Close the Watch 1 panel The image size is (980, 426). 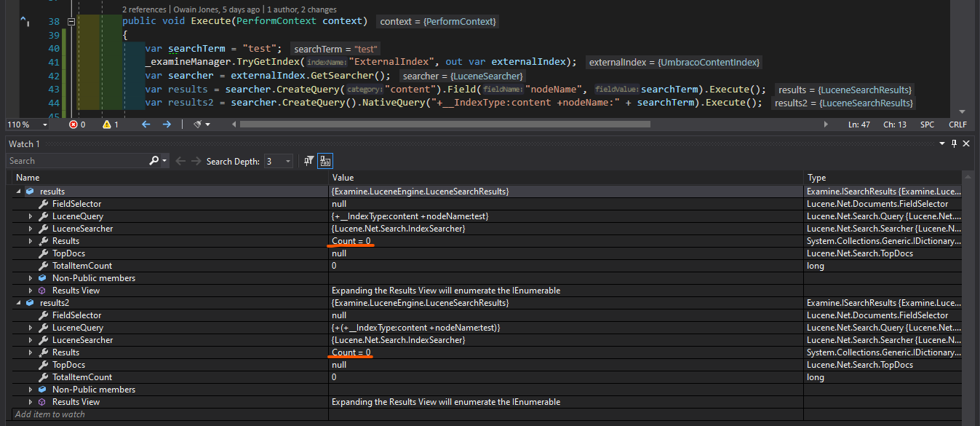point(967,144)
